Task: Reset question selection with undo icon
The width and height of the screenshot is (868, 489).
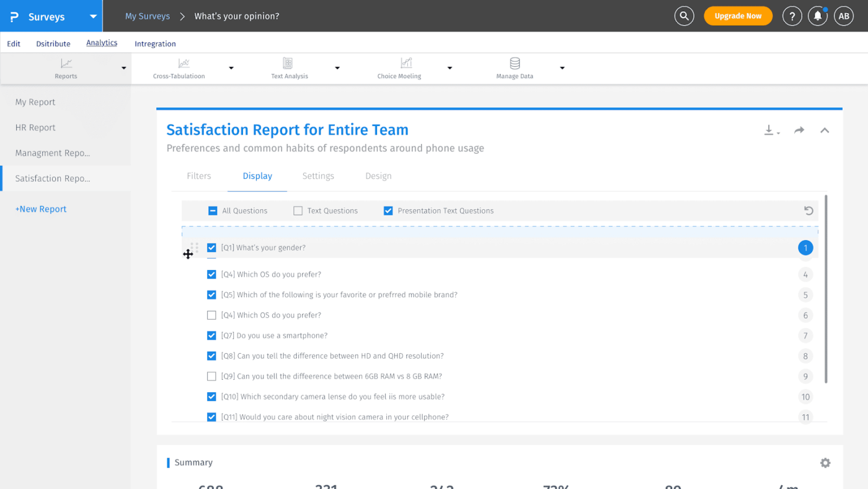Action: coord(808,210)
